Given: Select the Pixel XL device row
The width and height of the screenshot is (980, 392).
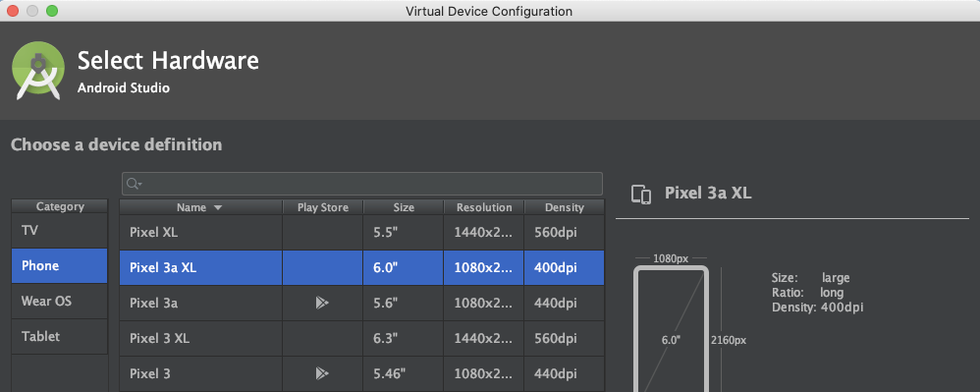Looking at the screenshot, I should coord(362,233).
